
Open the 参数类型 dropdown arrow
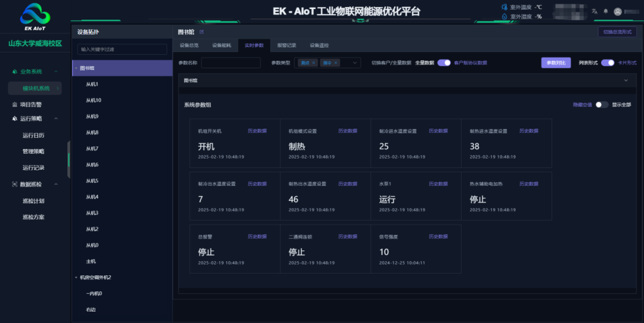click(355, 63)
